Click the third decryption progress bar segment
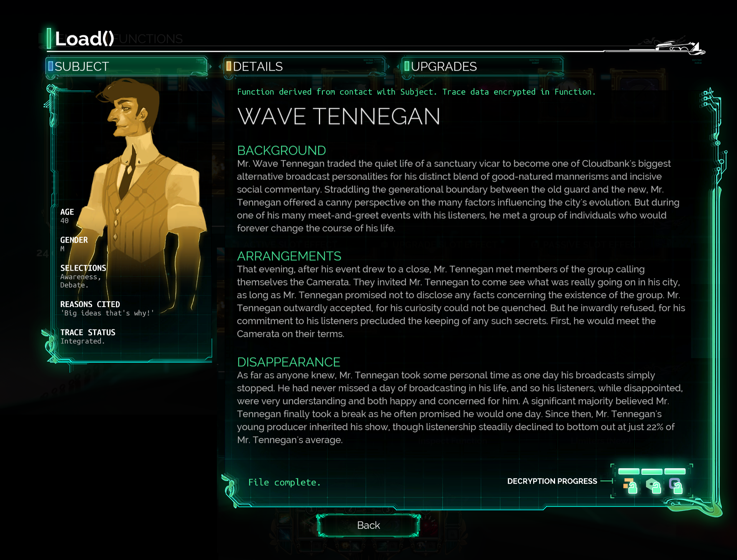 click(x=675, y=471)
